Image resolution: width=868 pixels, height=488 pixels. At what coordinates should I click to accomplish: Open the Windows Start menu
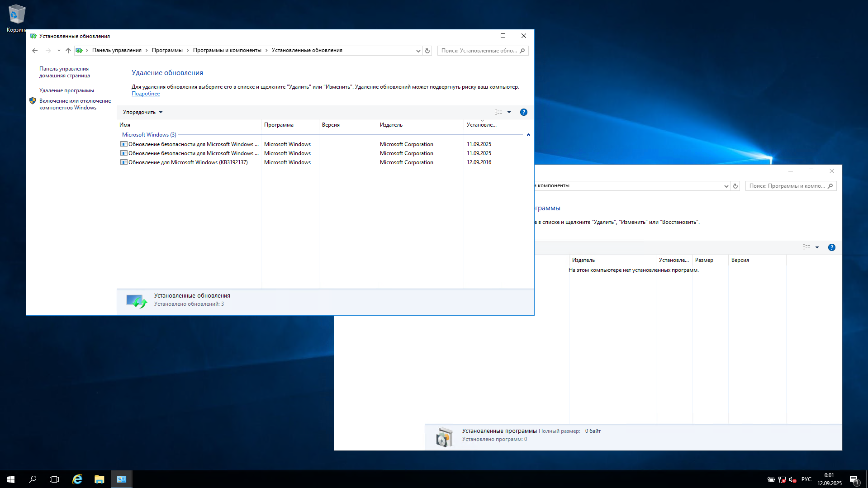(x=11, y=479)
